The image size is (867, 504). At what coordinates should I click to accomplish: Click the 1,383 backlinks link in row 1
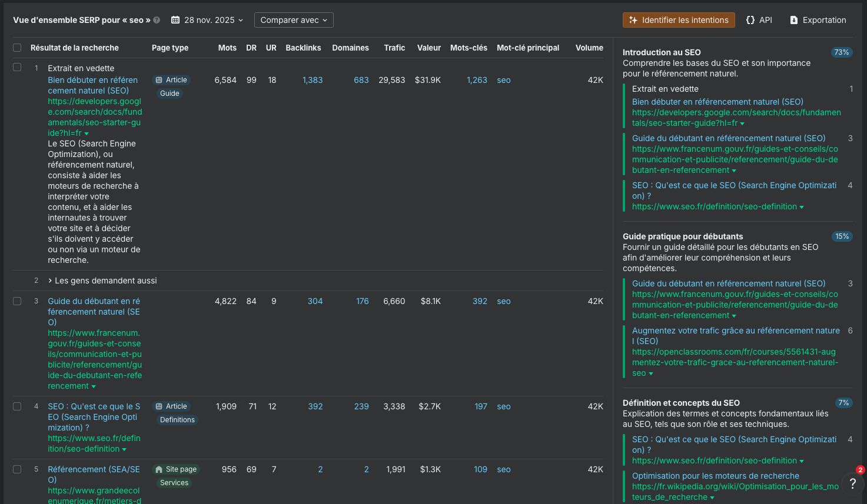[312, 79]
